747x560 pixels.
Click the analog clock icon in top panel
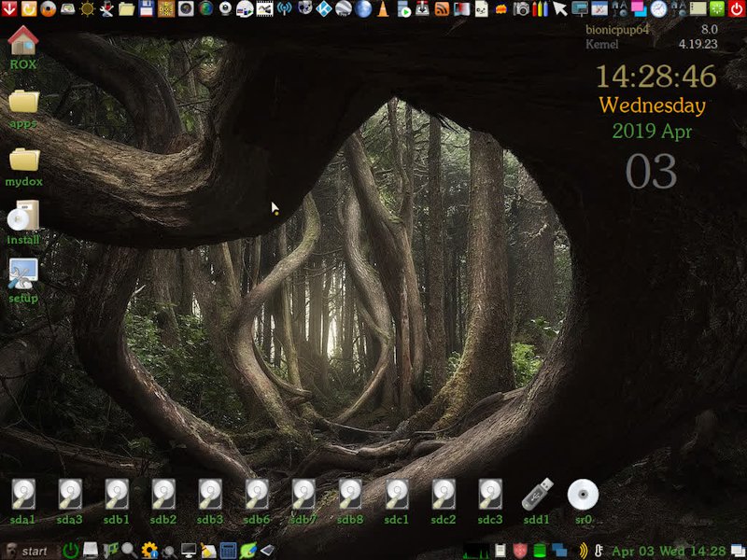(658, 8)
